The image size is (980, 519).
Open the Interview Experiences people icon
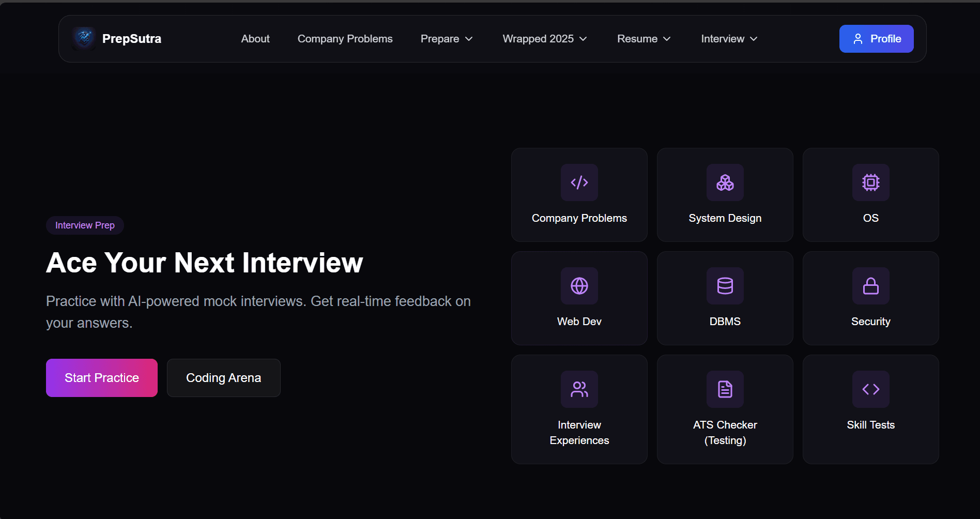click(x=579, y=389)
